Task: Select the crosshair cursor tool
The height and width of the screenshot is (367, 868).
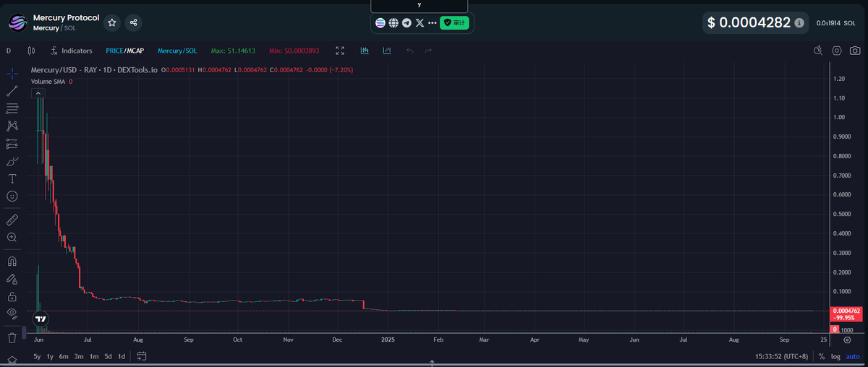Action: tap(12, 74)
